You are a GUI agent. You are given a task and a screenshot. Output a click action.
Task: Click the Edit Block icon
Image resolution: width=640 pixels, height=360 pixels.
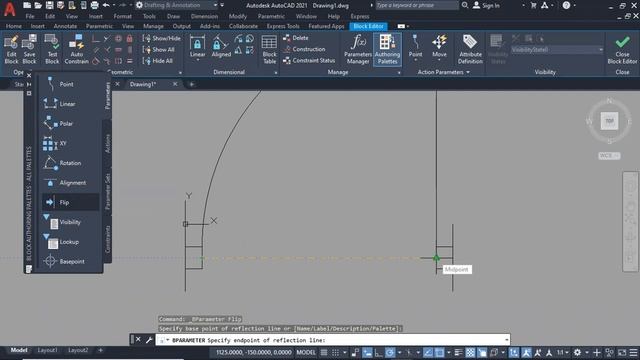11,49
